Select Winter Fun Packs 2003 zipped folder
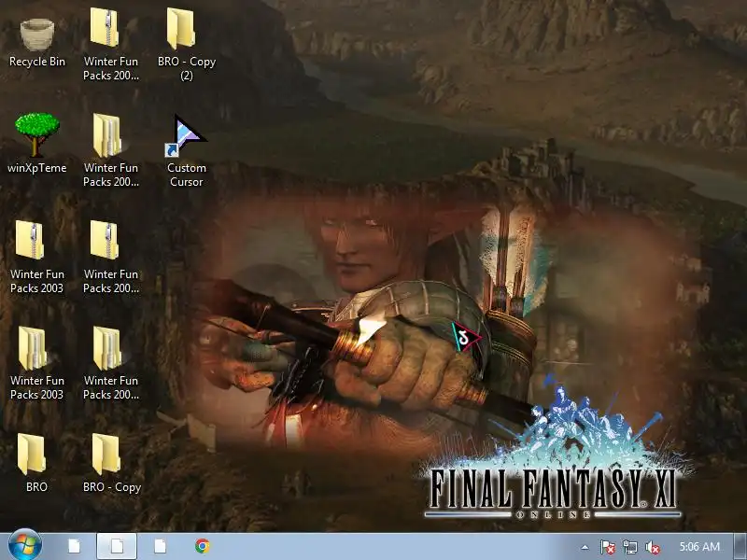The height and width of the screenshot is (560, 747). tap(36, 256)
